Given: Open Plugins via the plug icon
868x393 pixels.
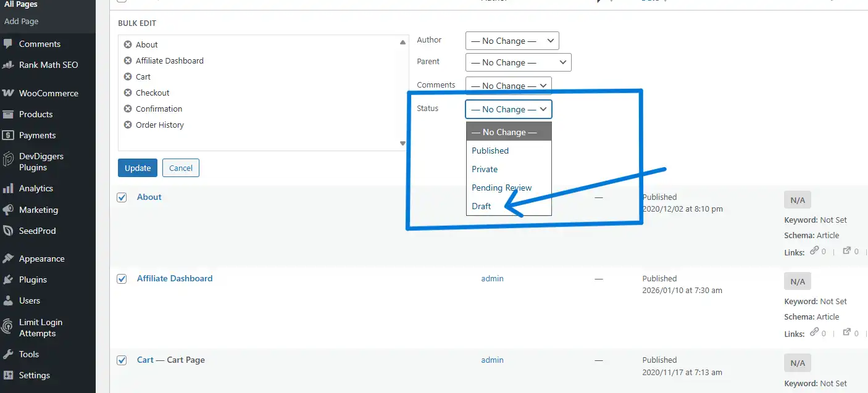Looking at the screenshot, I should [x=8, y=279].
